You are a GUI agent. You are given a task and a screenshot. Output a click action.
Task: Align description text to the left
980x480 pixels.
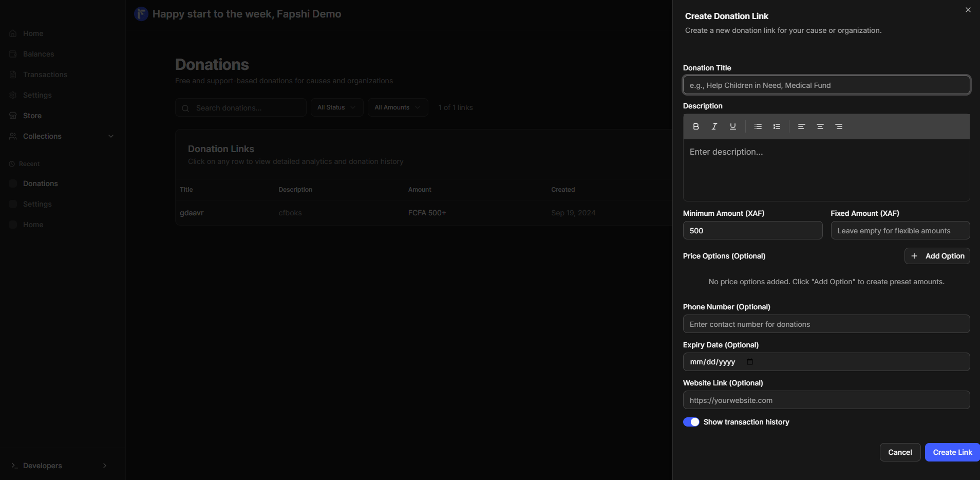point(801,126)
